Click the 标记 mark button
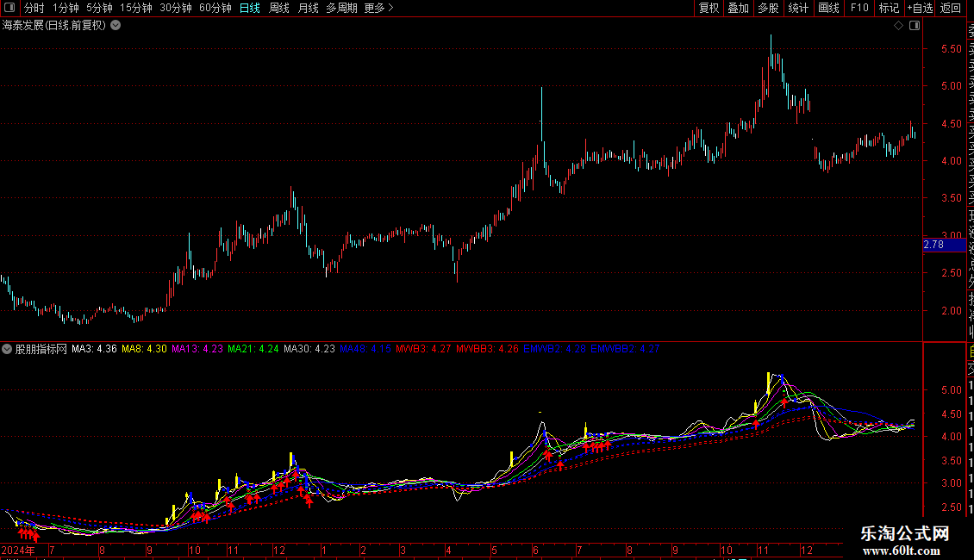The image size is (974, 560). 889,8
